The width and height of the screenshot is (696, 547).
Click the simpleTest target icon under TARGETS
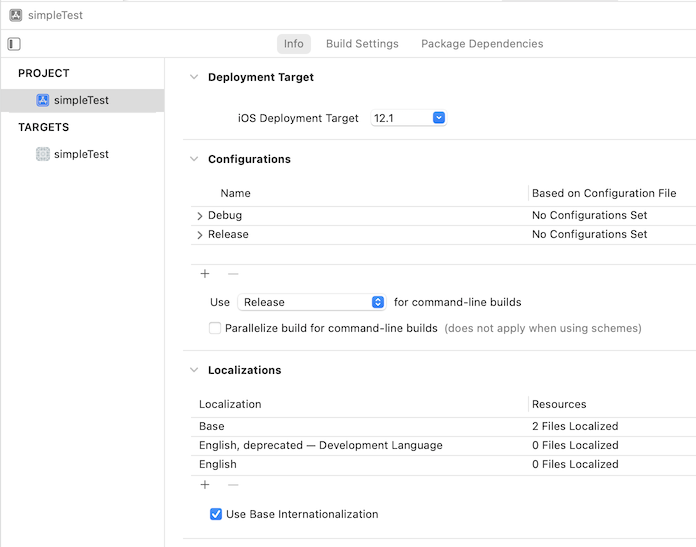click(x=43, y=154)
